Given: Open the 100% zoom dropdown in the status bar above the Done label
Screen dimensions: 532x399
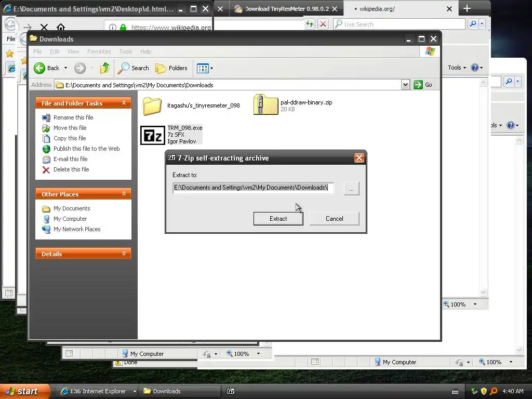Looking at the screenshot, I should coord(258,353).
